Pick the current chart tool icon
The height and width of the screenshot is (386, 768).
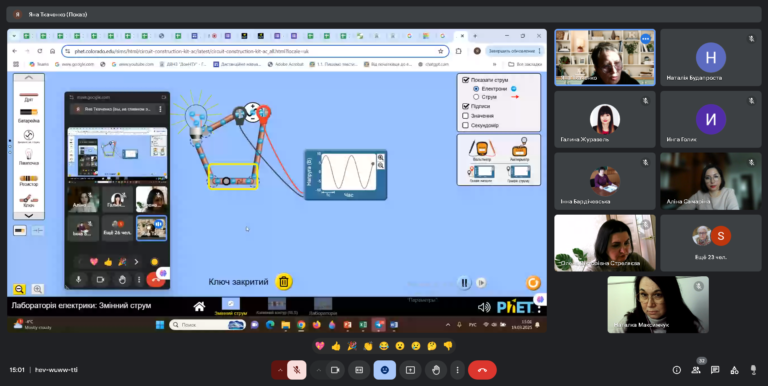pos(519,172)
